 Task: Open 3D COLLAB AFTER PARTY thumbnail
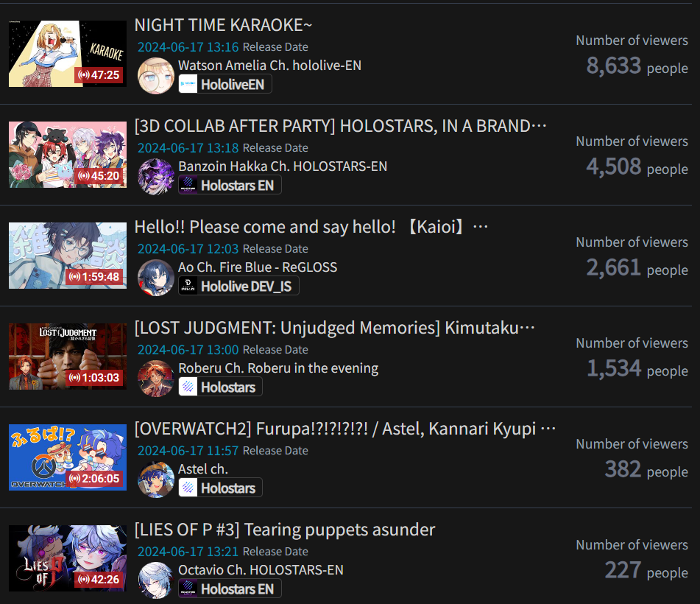(68, 155)
